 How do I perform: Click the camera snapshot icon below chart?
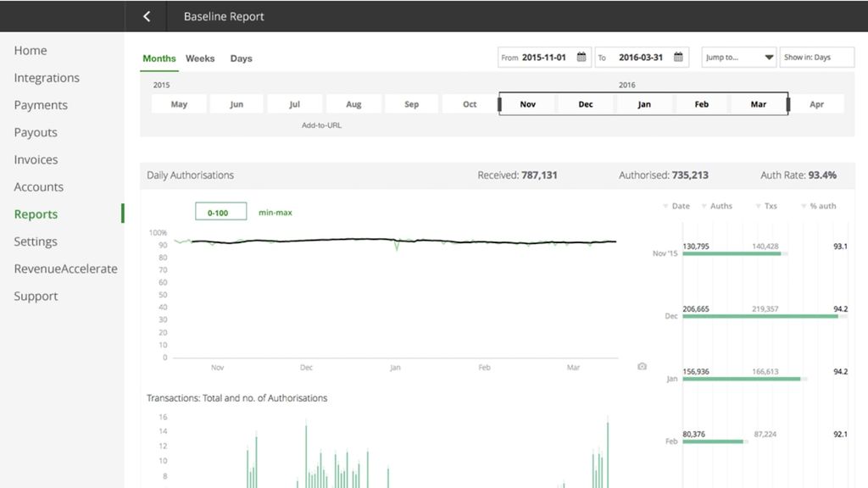[x=642, y=366]
